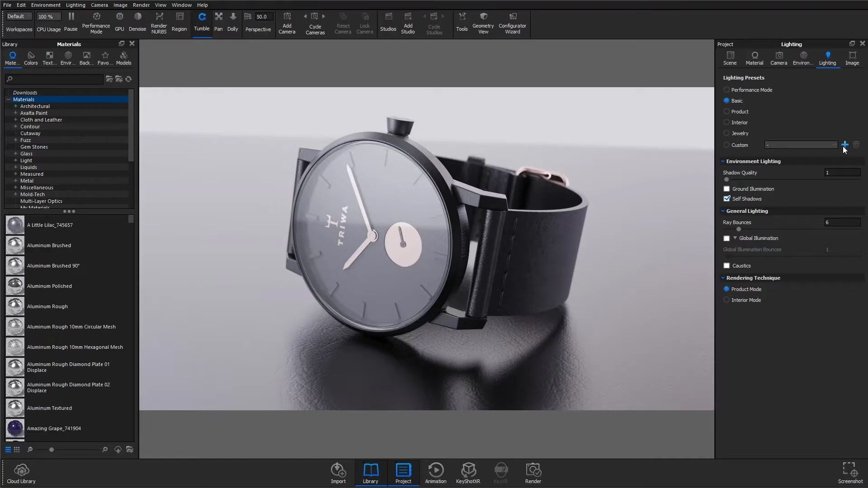
Task: Open Geometry View
Action: [x=483, y=21]
